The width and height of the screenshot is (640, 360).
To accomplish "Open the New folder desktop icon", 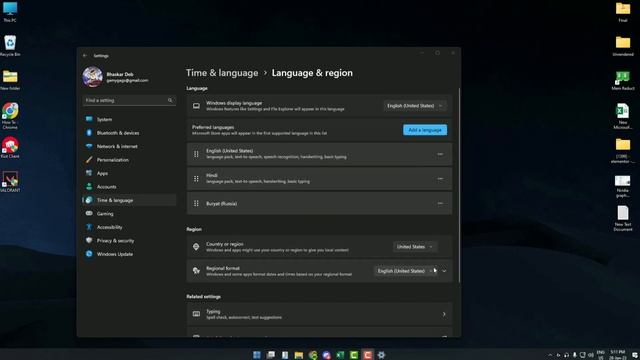I will (x=10, y=80).
